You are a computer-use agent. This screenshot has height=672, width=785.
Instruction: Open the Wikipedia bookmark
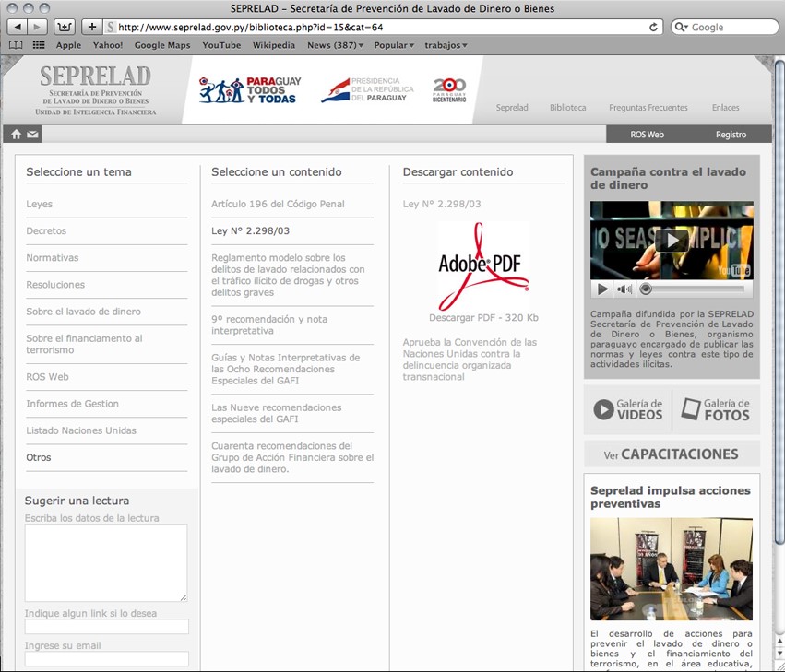tap(273, 45)
